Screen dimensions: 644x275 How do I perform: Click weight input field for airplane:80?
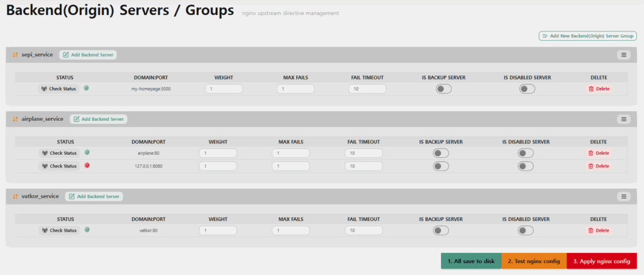coord(218,154)
